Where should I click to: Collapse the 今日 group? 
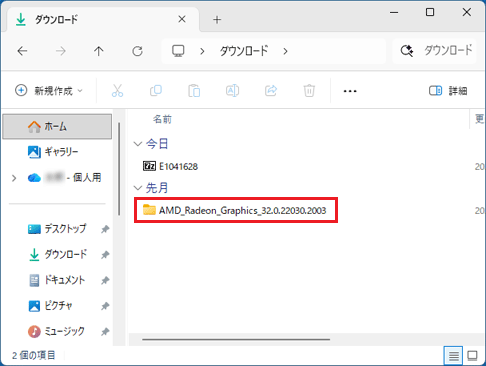[x=137, y=144]
